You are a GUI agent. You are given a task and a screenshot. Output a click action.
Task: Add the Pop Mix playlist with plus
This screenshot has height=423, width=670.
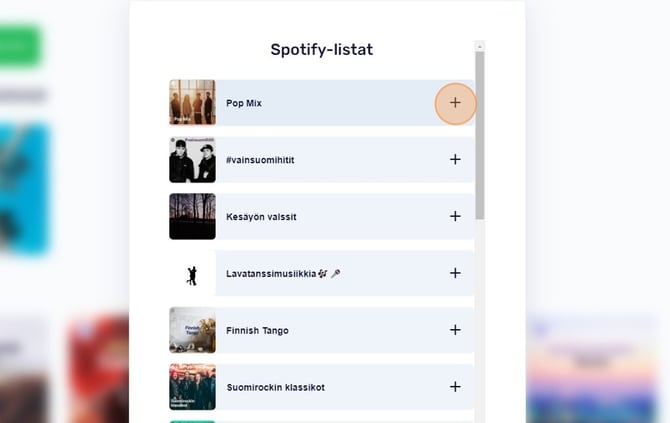[455, 103]
